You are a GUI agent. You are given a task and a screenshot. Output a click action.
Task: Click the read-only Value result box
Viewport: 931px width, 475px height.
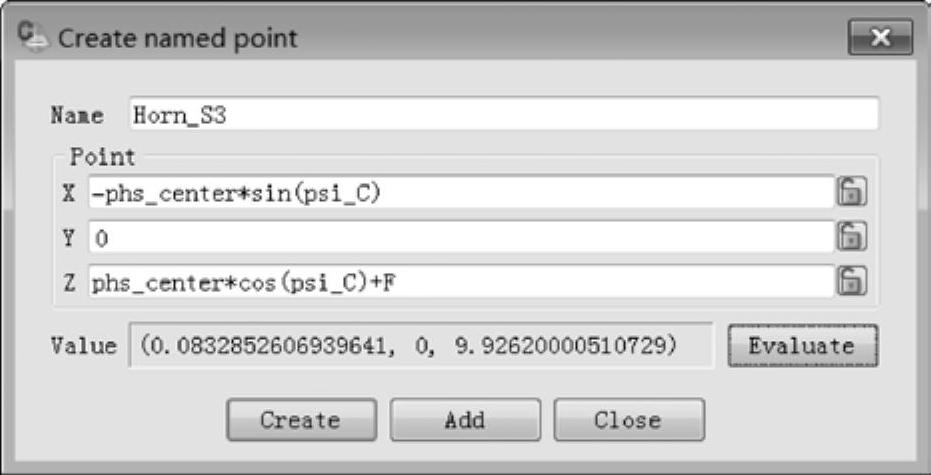(421, 345)
